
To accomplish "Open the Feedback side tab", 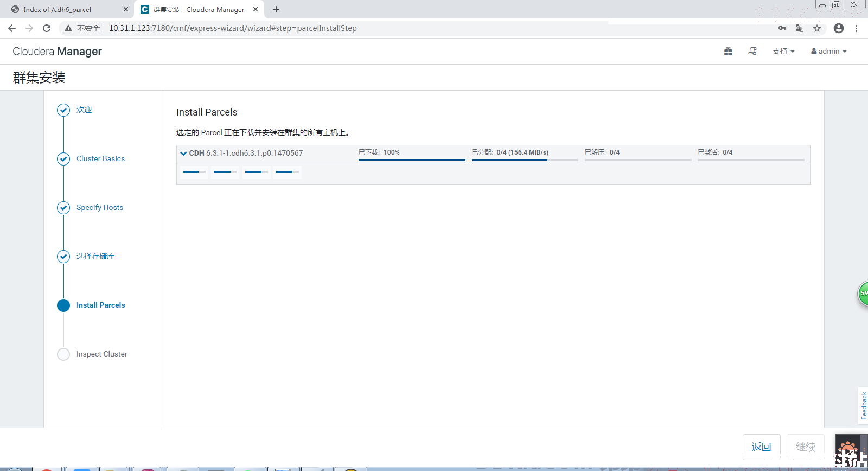I will (863, 405).
